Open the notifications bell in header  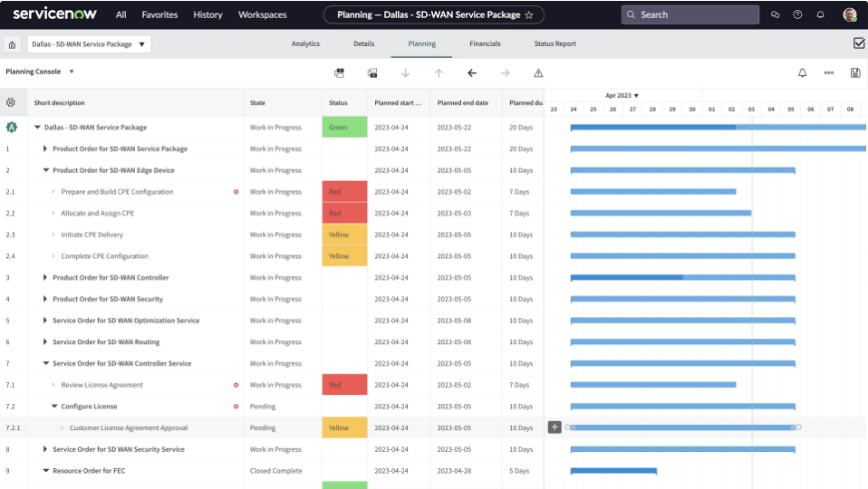point(820,14)
